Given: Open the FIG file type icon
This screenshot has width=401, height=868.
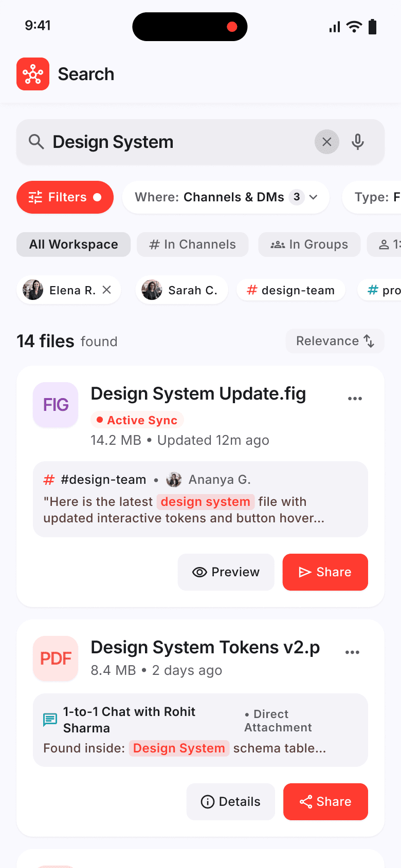Looking at the screenshot, I should (56, 405).
